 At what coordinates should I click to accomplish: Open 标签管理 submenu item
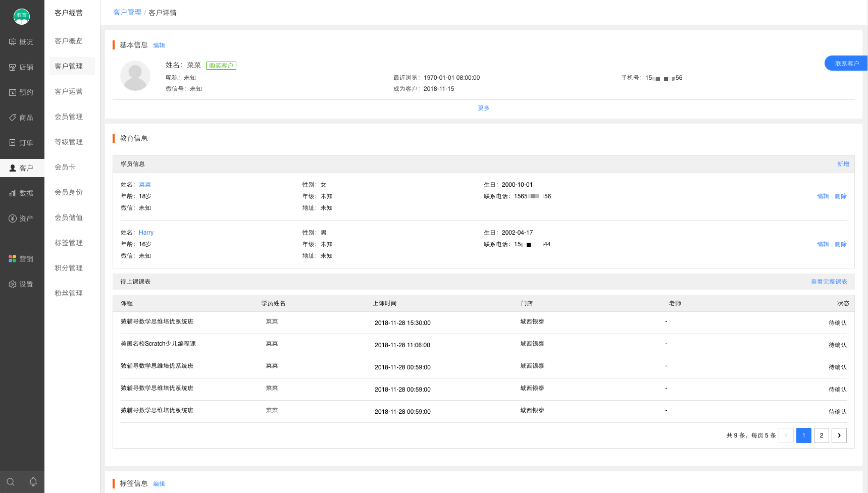coord(69,243)
